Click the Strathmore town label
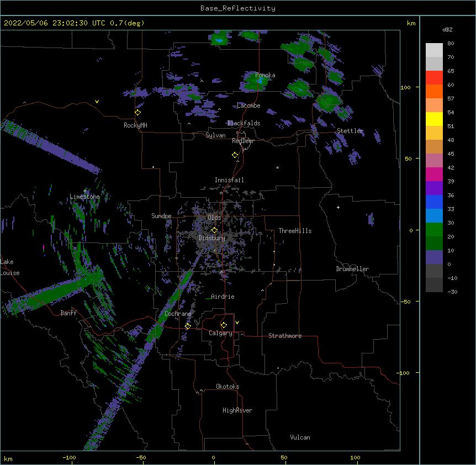Image resolution: width=476 pixels, height=465 pixels. pyautogui.click(x=285, y=336)
